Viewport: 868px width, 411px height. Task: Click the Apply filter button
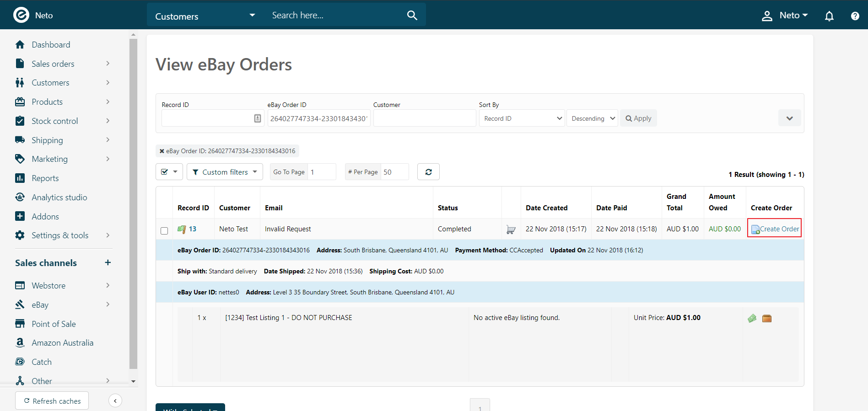(x=638, y=118)
